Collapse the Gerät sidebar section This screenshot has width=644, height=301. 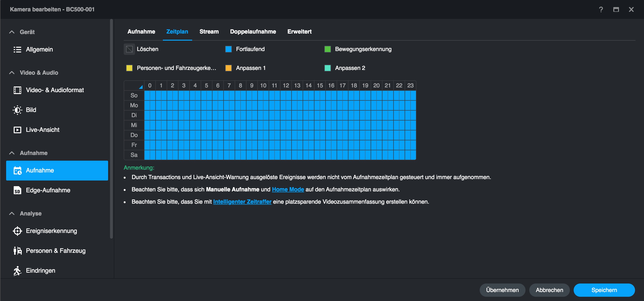(12, 32)
